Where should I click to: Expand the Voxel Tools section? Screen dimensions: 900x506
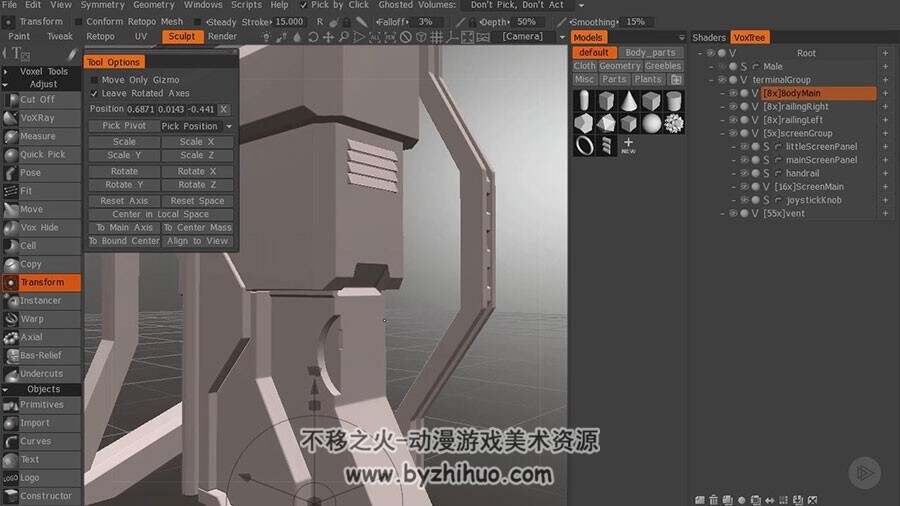pos(5,72)
